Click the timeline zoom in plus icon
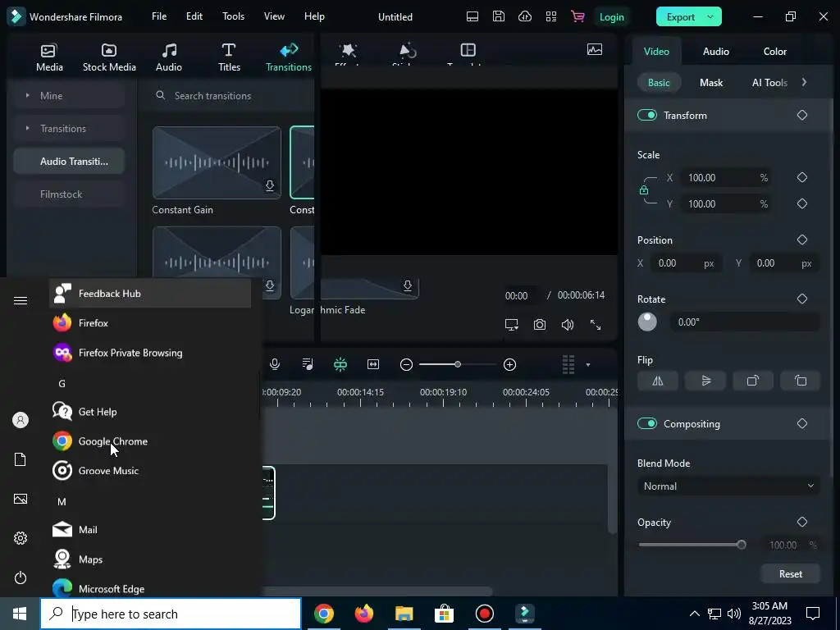The width and height of the screenshot is (840, 630). (x=509, y=364)
